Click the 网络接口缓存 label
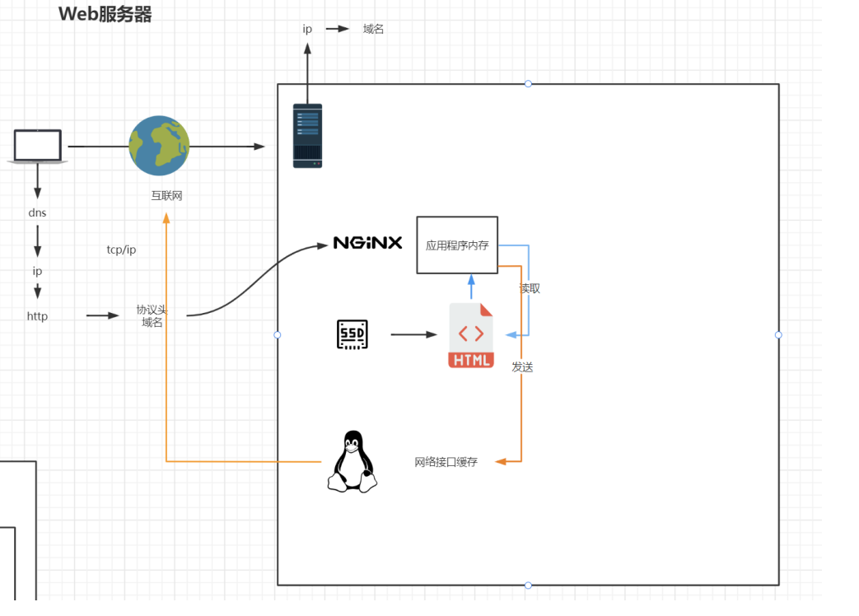 pyautogui.click(x=446, y=462)
